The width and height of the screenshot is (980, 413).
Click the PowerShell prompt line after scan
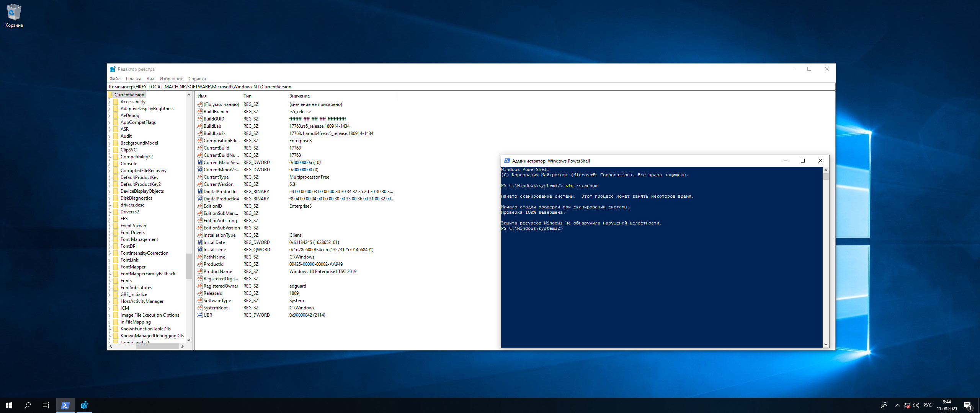point(532,229)
